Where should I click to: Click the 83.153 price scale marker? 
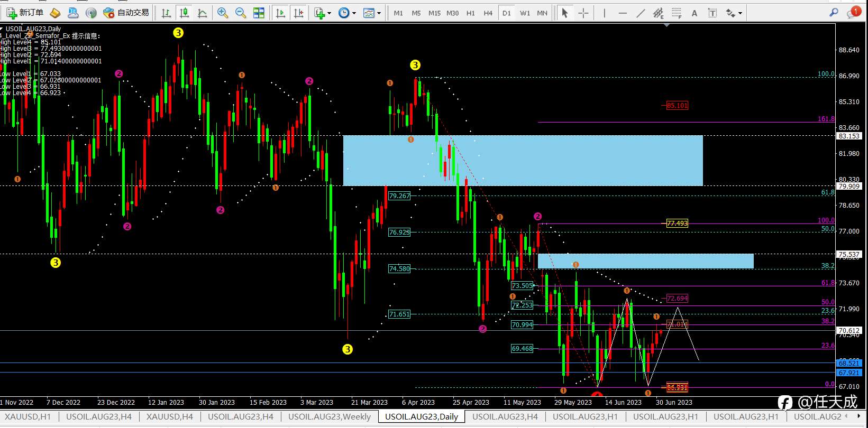[x=849, y=136]
